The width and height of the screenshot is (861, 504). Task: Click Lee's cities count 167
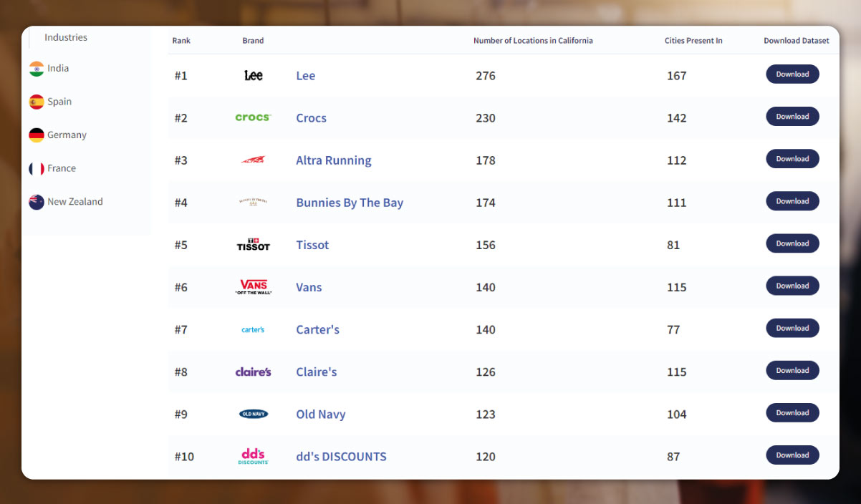(x=677, y=76)
